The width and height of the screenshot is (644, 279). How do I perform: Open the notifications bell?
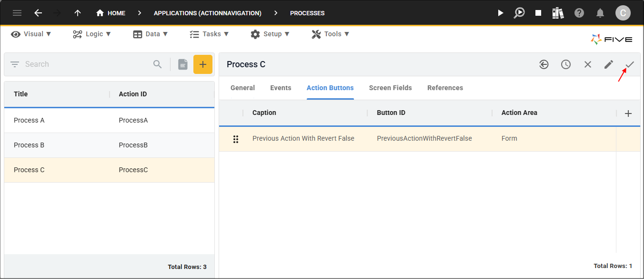tap(601, 13)
